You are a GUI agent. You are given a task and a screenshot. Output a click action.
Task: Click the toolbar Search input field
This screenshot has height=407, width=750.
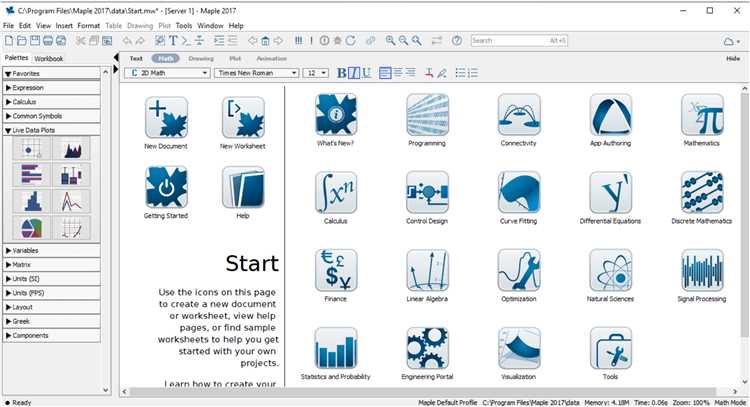[519, 41]
